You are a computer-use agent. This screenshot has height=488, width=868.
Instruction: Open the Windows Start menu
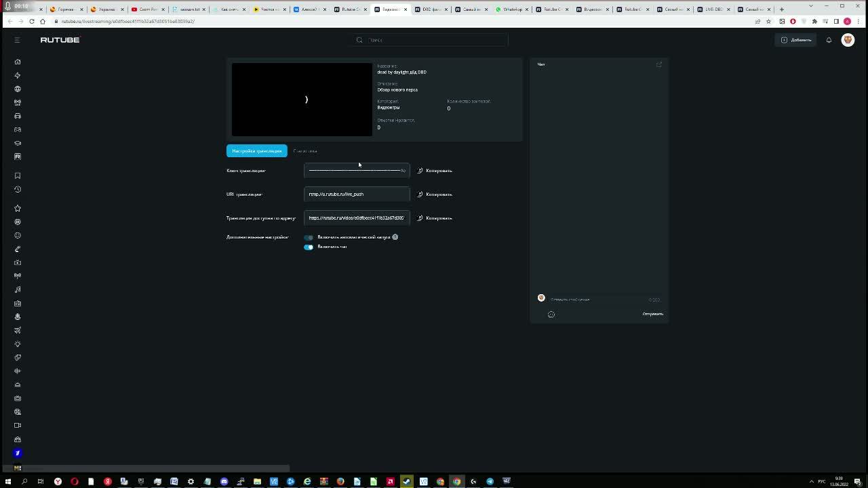click(8, 481)
